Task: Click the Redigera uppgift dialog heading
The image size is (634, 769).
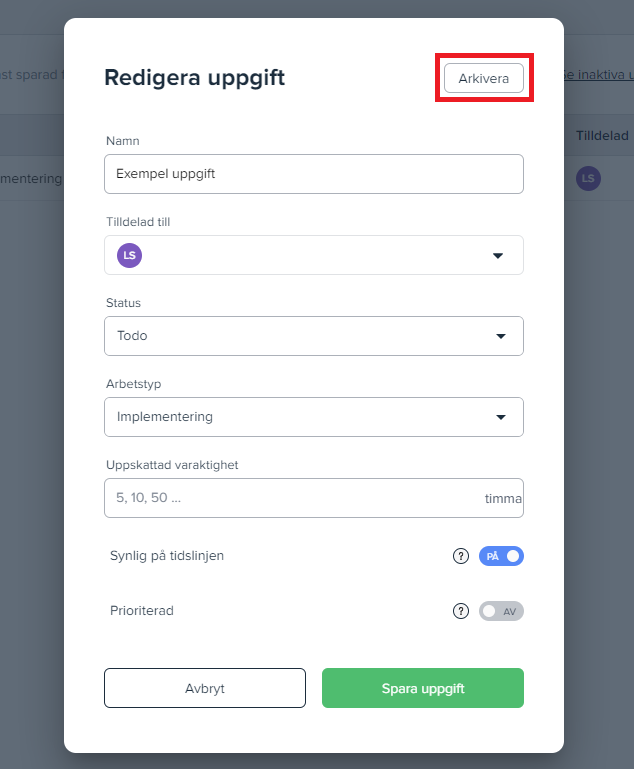Action: (195, 78)
